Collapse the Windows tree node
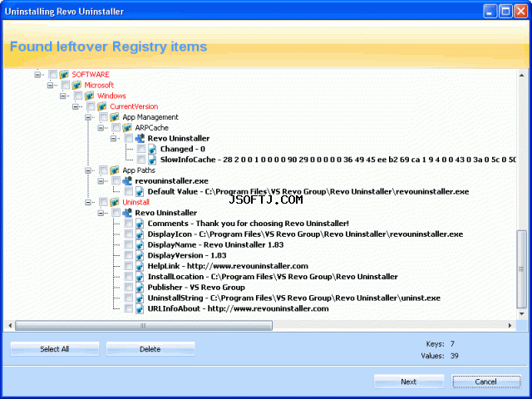This screenshot has height=399, width=532. [63, 96]
